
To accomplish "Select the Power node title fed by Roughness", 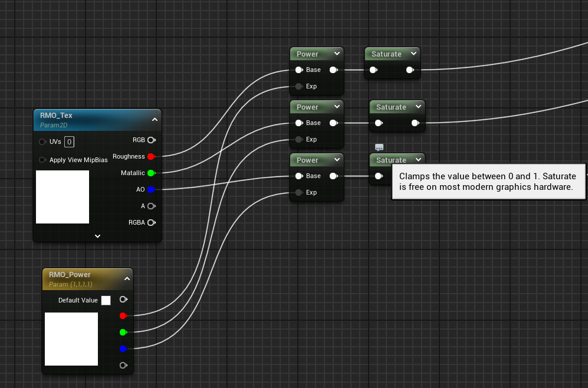I will click(307, 54).
